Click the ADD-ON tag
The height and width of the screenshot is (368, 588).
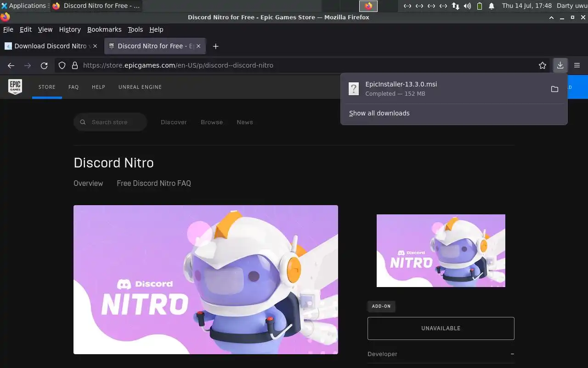coord(381,306)
